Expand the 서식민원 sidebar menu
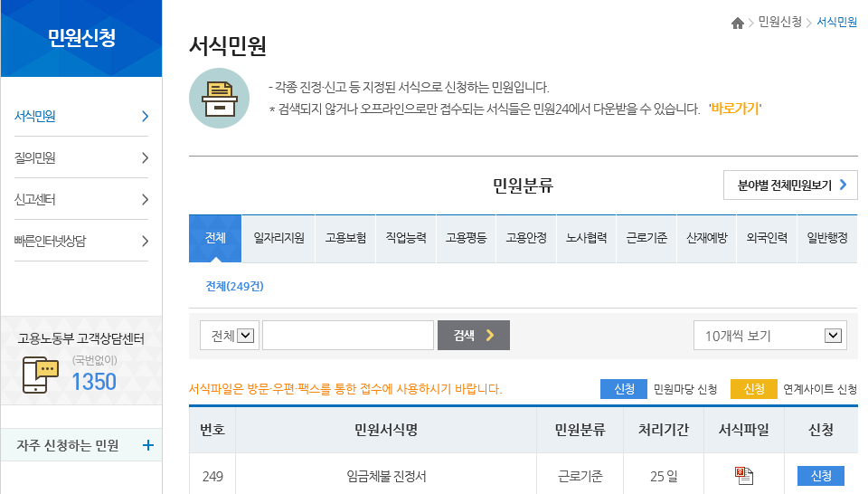The height and width of the screenshot is (494, 868). click(145, 117)
